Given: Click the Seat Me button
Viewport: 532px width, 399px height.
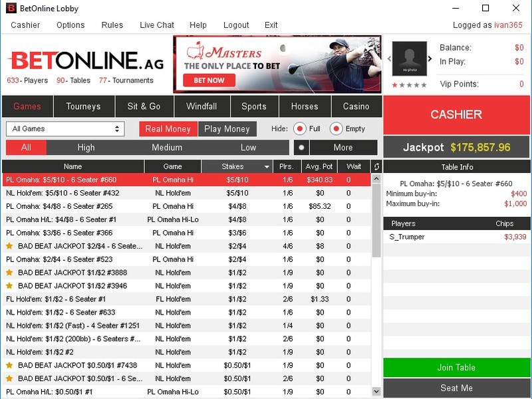Looking at the screenshot, I should (456, 388).
